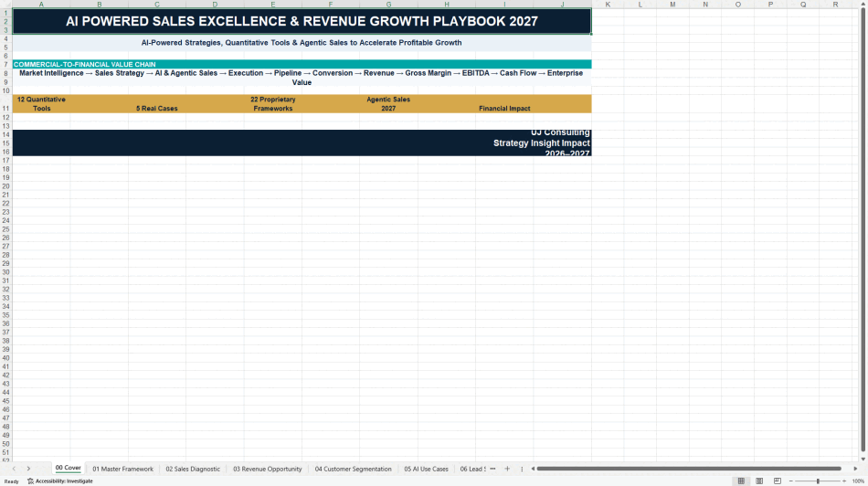
Task: Open the 04 Customer Segmentation sheet
Action: (x=354, y=469)
